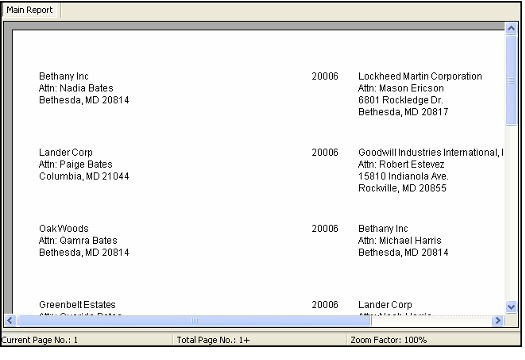
Task: Select 'Bethany Inc' above Michael Harris
Action: 383,229
